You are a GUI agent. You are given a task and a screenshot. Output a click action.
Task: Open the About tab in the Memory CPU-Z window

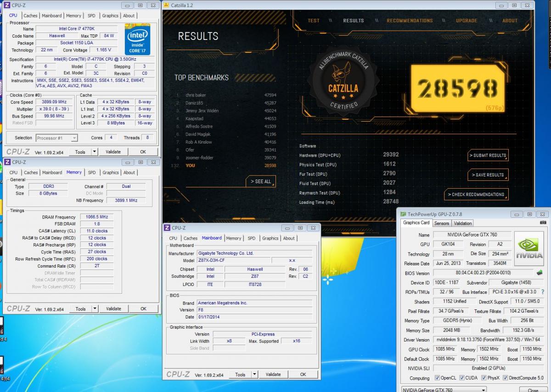point(129,173)
